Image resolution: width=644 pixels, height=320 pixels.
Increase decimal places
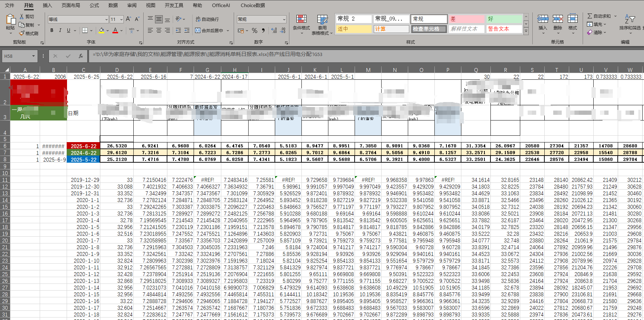pyautogui.click(x=274, y=30)
